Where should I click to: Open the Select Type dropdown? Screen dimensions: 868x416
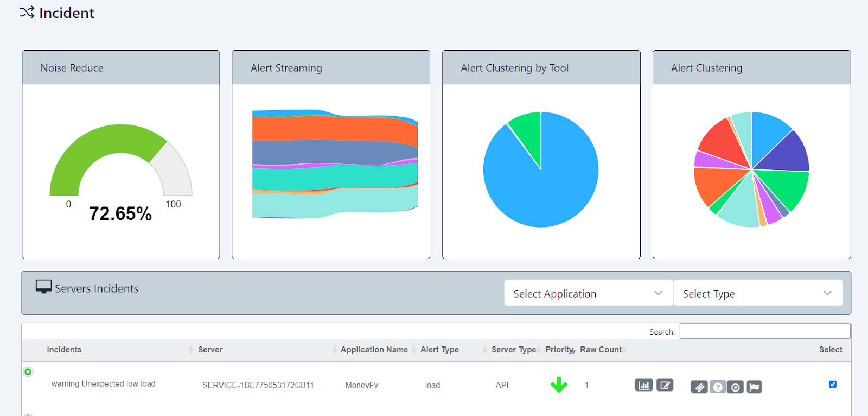[x=758, y=293]
